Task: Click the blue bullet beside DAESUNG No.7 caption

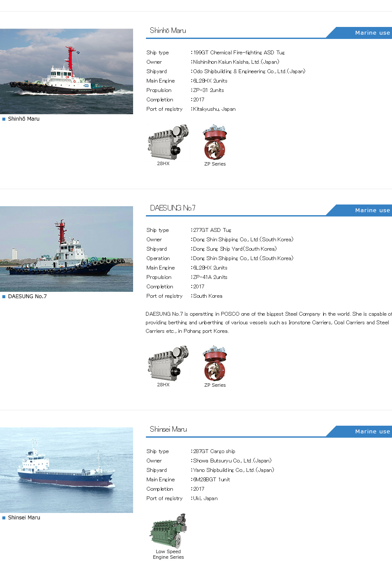Action: tap(4, 296)
